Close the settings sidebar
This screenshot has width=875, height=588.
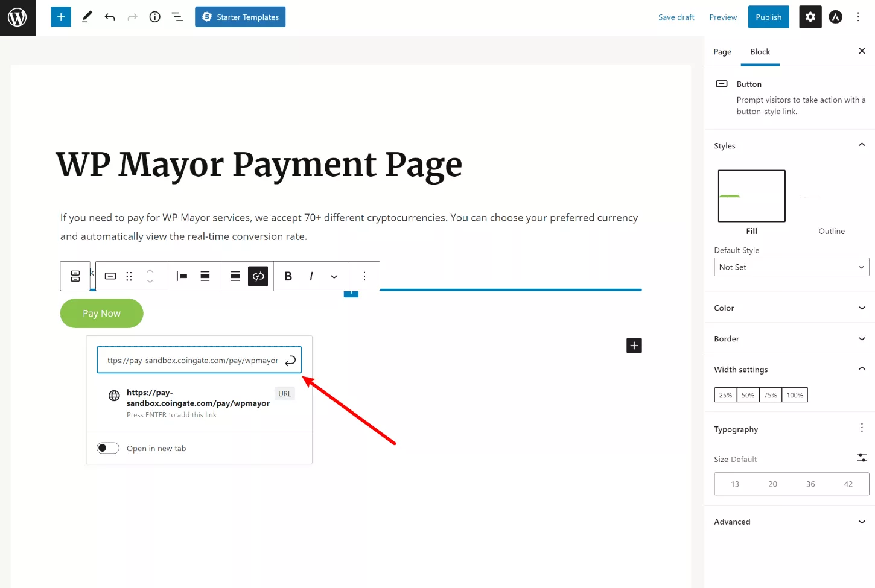[862, 51]
